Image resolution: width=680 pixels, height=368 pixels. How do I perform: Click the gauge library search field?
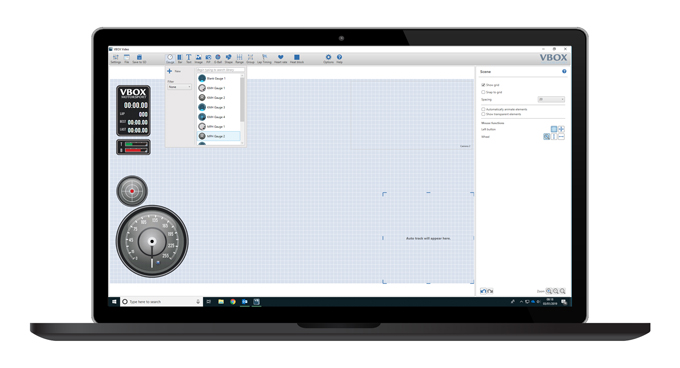(221, 70)
